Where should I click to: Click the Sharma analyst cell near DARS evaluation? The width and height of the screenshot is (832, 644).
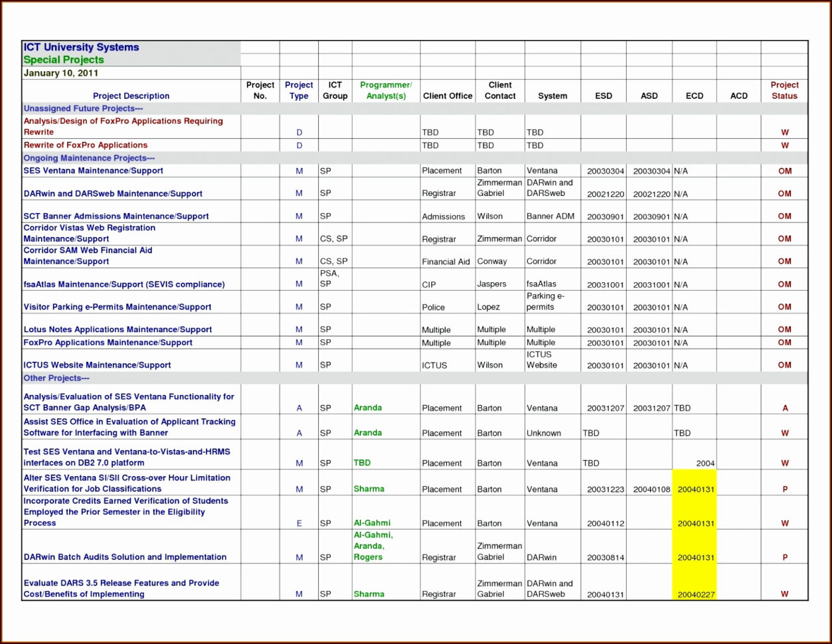[x=368, y=594]
